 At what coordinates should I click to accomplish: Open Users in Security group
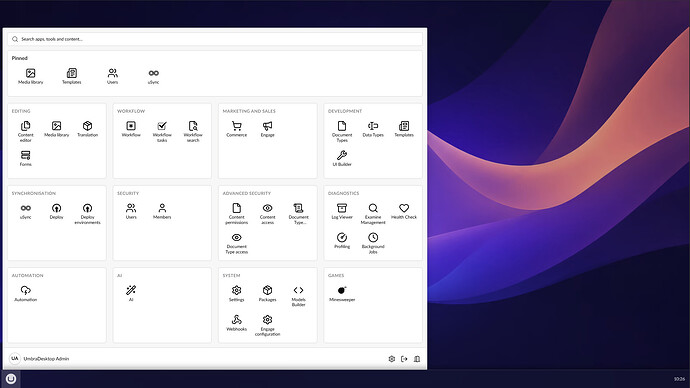pyautogui.click(x=131, y=212)
